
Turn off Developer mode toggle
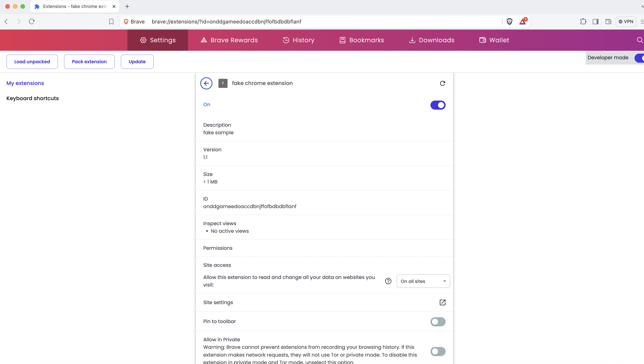(x=639, y=58)
